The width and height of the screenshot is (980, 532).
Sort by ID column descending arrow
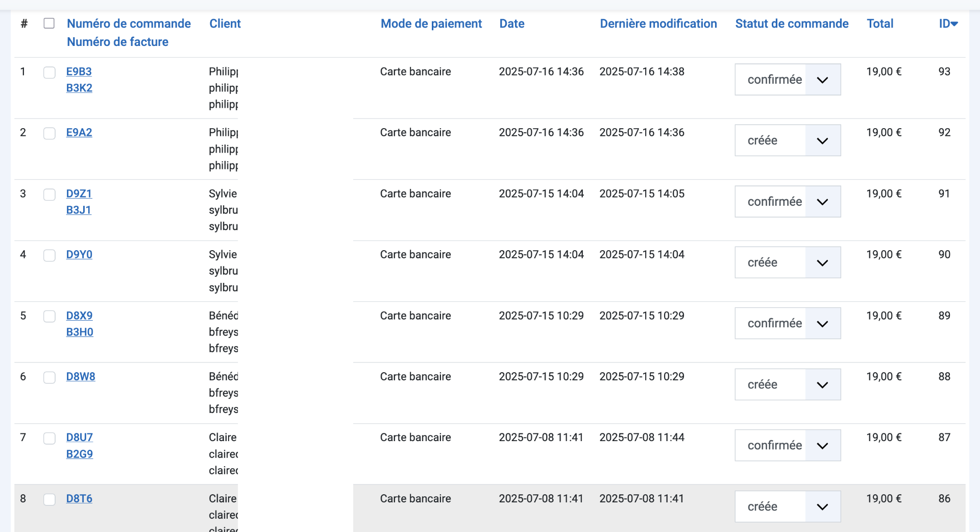pyautogui.click(x=948, y=23)
